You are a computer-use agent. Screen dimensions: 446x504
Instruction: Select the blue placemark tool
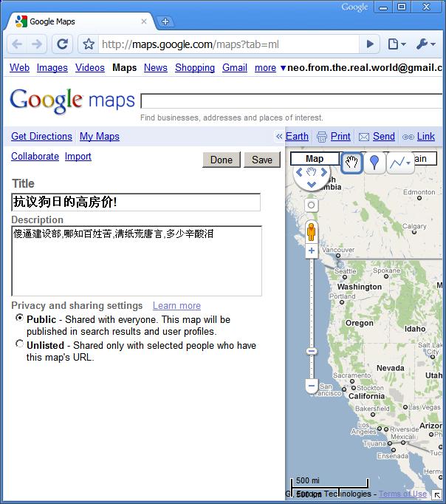point(374,163)
